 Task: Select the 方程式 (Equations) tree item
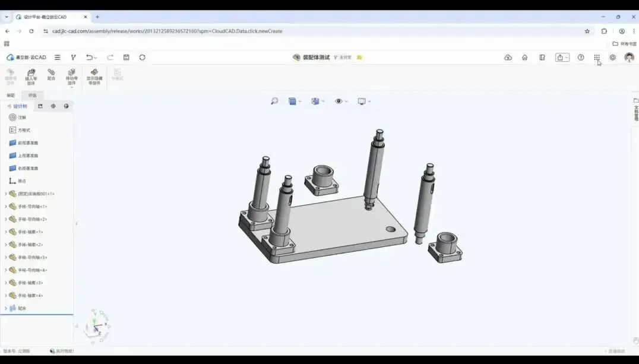point(23,130)
